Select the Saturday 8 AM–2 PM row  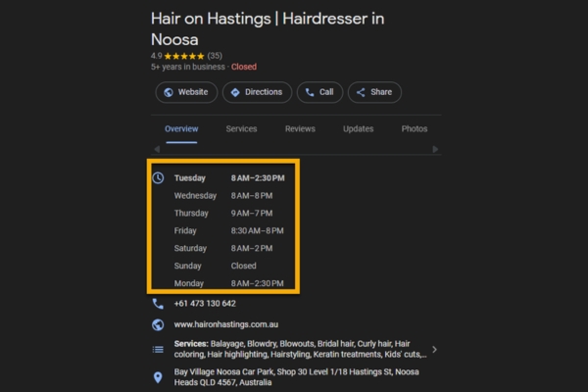(223, 248)
